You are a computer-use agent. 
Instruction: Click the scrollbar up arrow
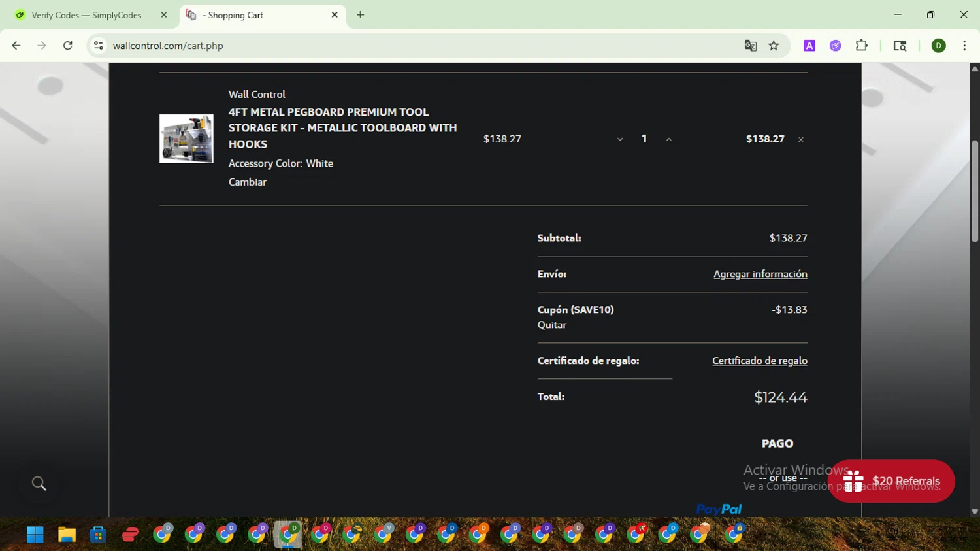(x=975, y=68)
